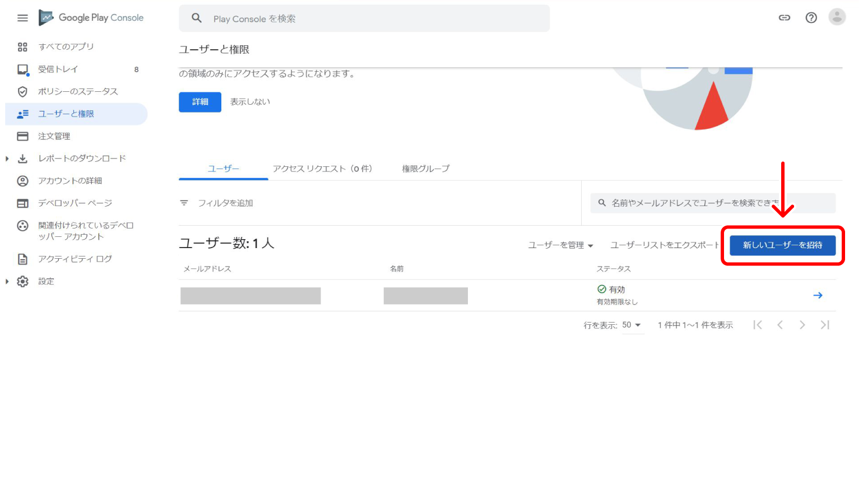Viewport: 863px width, 504px height.
Task: Click the arrow to open user details
Action: [x=818, y=295]
